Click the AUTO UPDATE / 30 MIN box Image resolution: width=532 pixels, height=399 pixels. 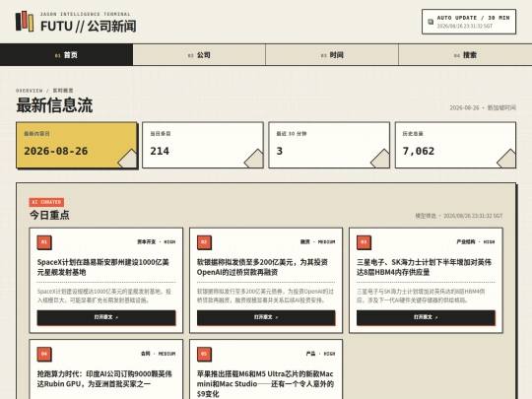[x=469, y=22]
